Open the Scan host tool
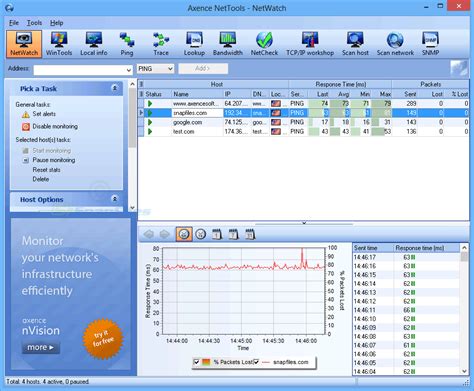Image resolution: width=474 pixels, height=391 pixels. 355,44
